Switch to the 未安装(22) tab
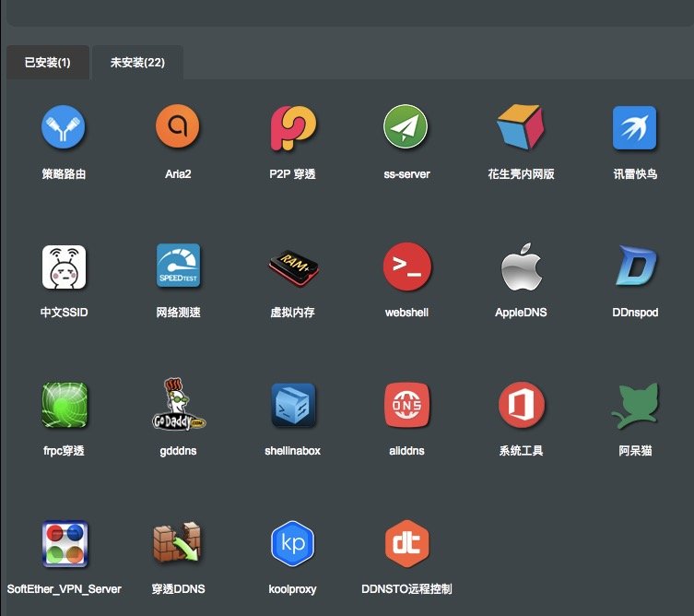 137,63
